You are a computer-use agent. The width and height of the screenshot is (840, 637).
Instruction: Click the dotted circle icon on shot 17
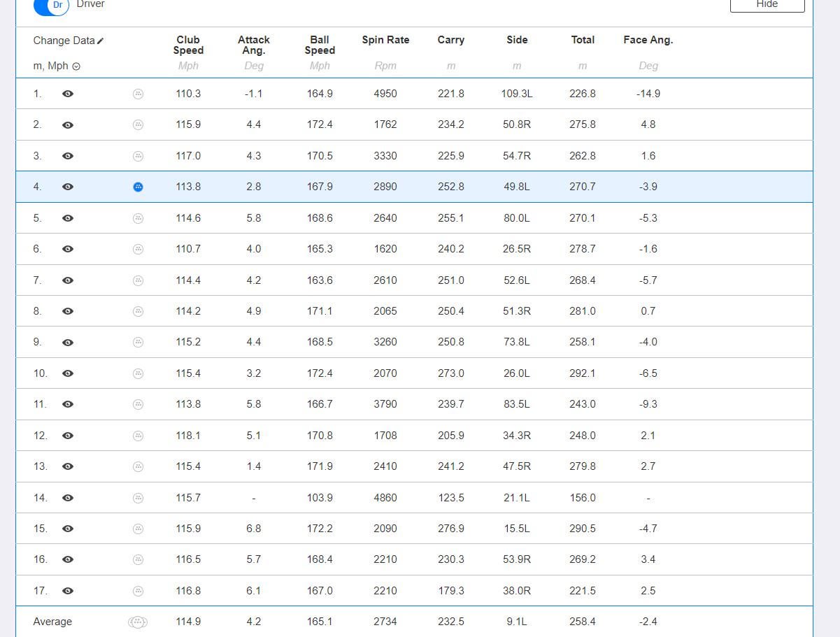pos(138,591)
